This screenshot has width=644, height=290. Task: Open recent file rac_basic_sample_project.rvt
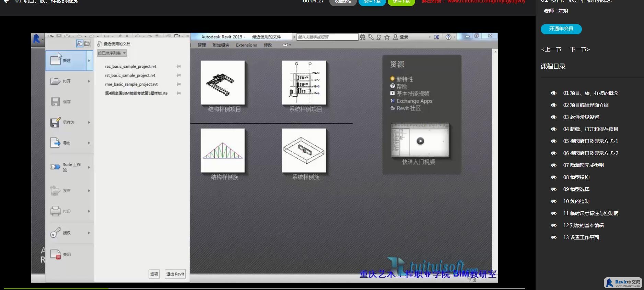[131, 66]
